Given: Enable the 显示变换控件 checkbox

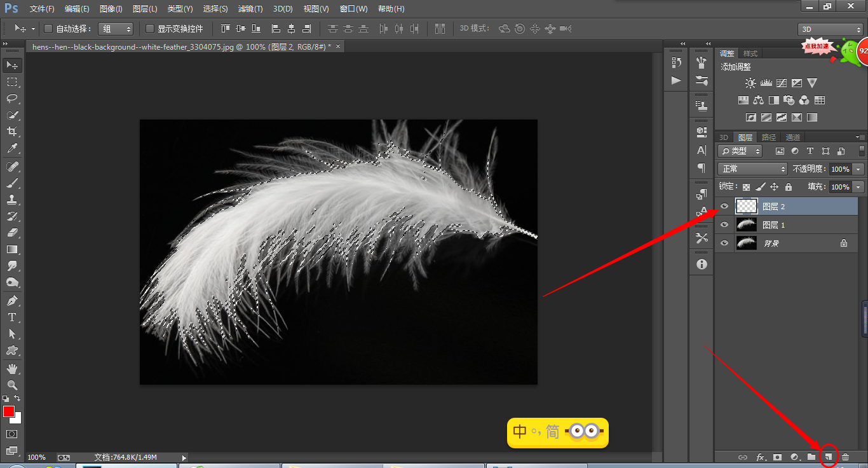Looking at the screenshot, I should pyautogui.click(x=150, y=29).
